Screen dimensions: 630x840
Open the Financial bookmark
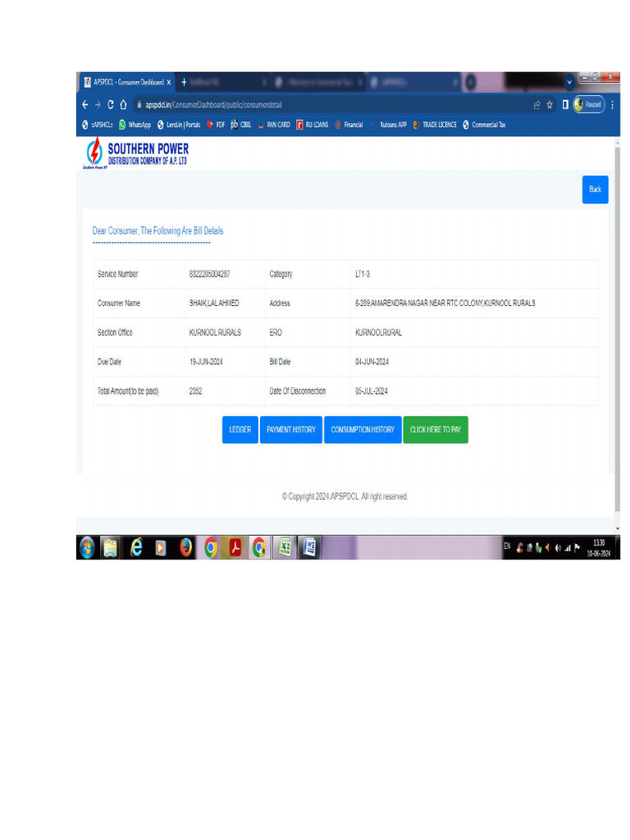(x=349, y=125)
